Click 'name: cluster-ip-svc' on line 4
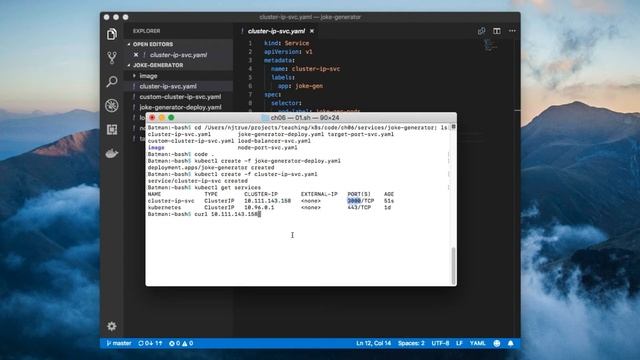 305,69
